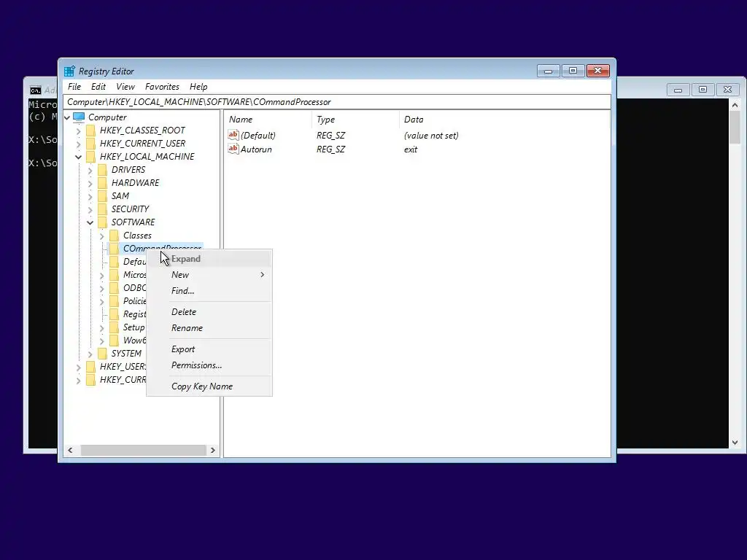The height and width of the screenshot is (560, 747).
Task: Open the New submenu in context menu
Action: (x=209, y=275)
